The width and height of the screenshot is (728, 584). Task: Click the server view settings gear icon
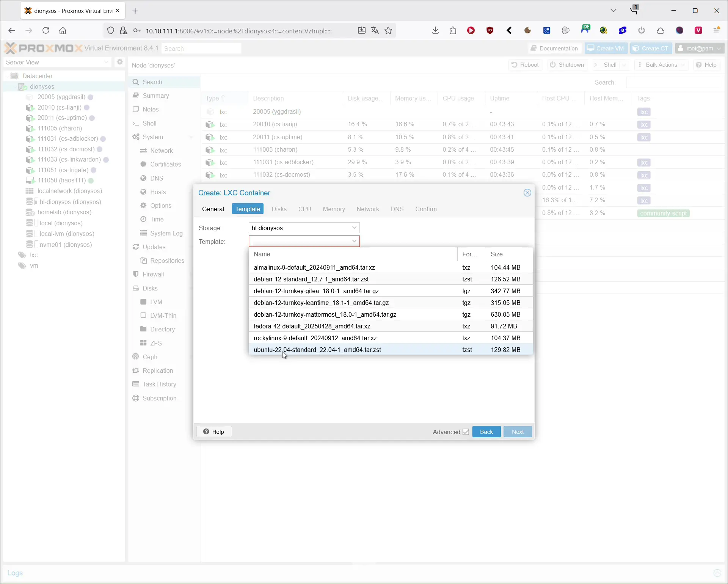coord(120,62)
